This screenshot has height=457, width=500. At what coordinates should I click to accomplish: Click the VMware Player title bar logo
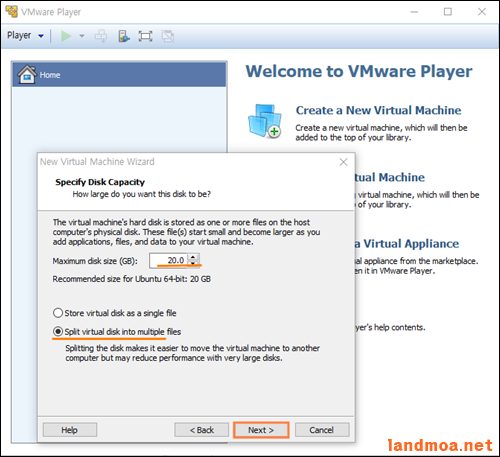coord(11,11)
